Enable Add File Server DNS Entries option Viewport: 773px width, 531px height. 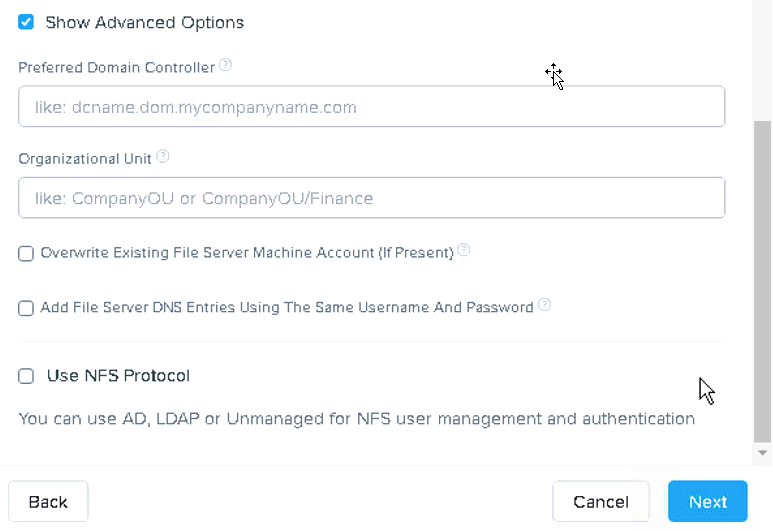26,308
